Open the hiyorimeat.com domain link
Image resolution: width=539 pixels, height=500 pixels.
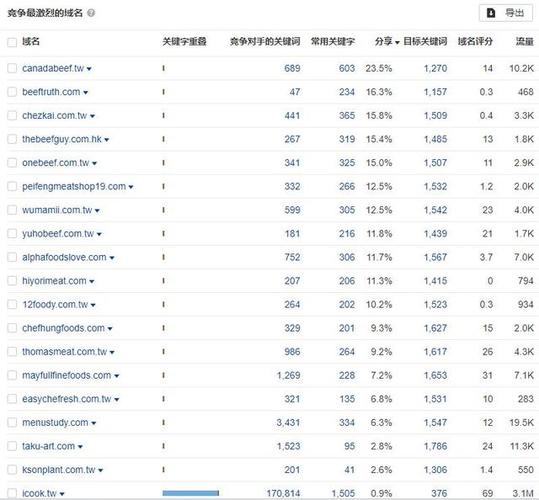54,281
